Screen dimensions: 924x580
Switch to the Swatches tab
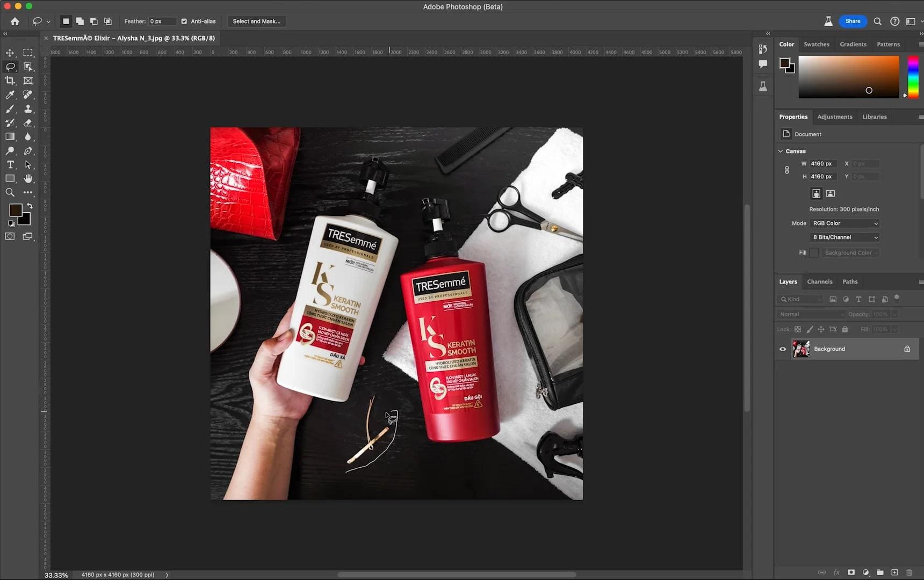coord(817,45)
